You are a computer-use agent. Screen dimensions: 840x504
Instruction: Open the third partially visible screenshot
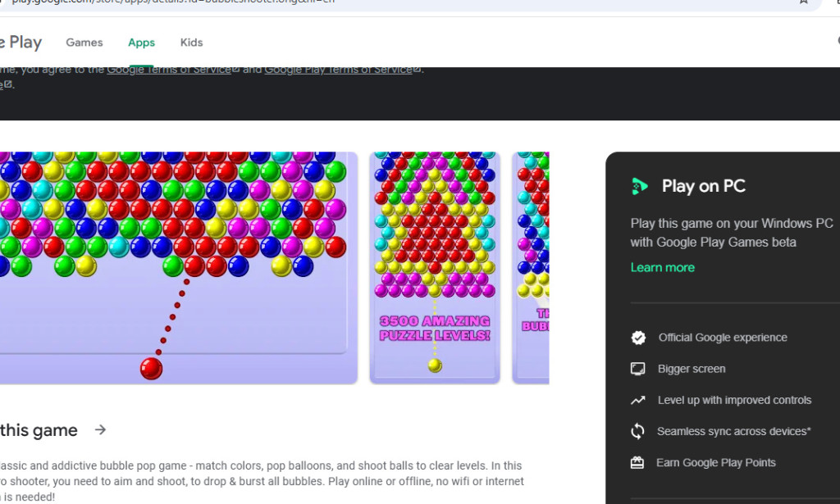531,267
